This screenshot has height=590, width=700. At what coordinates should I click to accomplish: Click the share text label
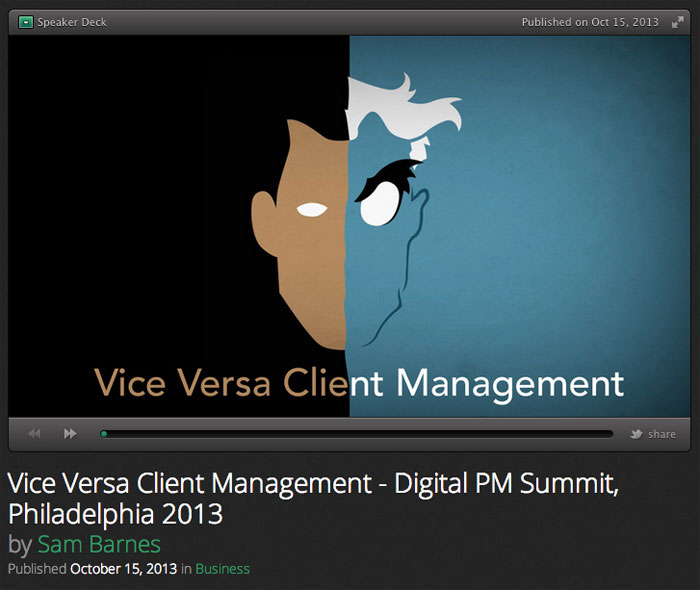(662, 434)
